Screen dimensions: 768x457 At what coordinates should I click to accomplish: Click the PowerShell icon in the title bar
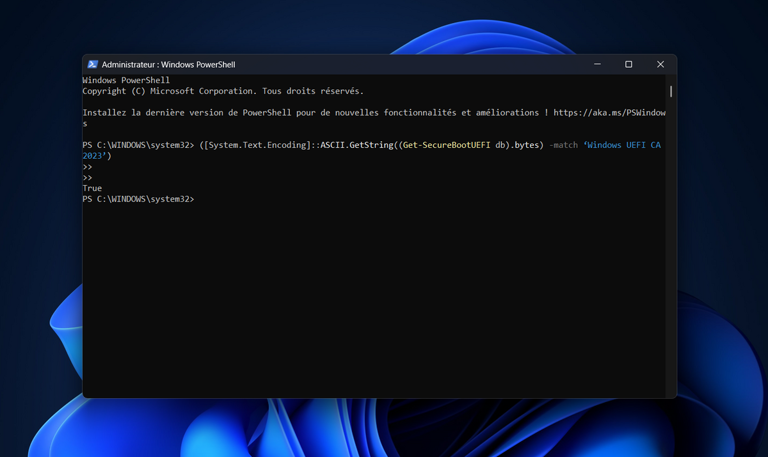coord(92,64)
